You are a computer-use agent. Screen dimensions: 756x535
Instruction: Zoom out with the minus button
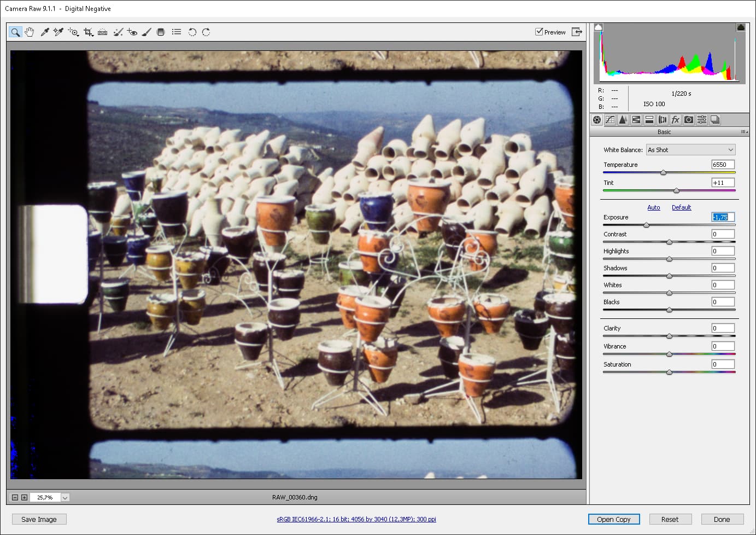click(15, 497)
